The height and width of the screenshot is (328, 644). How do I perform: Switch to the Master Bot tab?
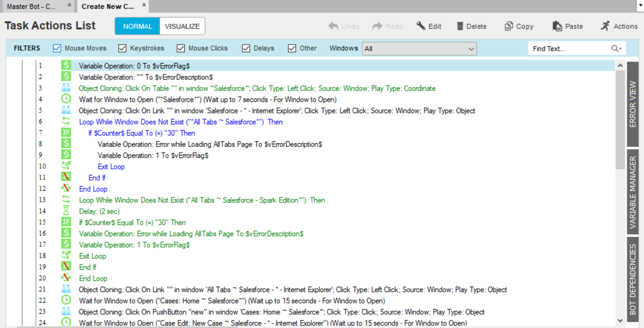31,6
